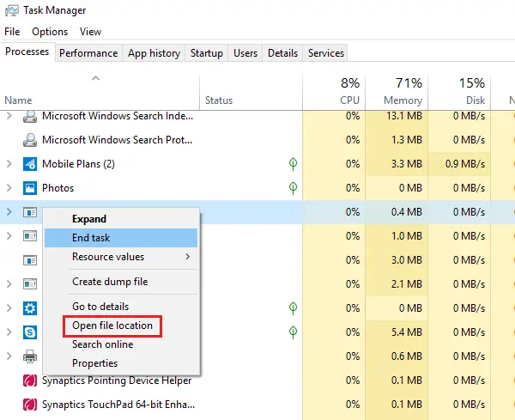Switch to the Performance tab
Screen dimensions: 515x420
point(88,53)
